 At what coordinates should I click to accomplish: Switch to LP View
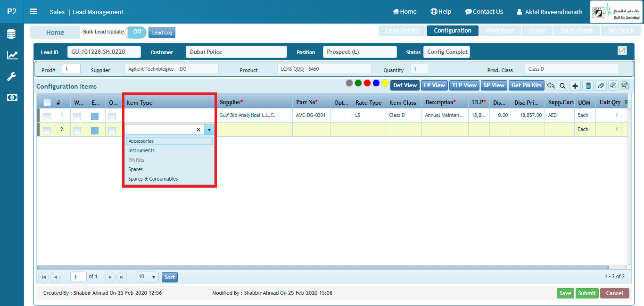coord(434,85)
